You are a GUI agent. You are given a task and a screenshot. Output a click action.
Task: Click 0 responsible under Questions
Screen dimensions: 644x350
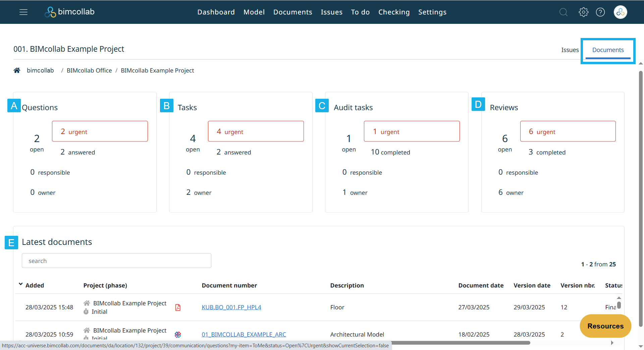coord(50,172)
